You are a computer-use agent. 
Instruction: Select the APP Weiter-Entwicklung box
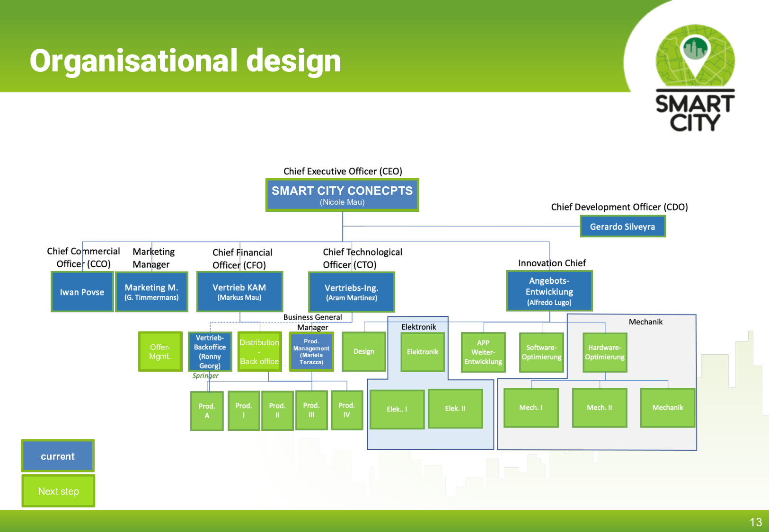[x=483, y=352]
